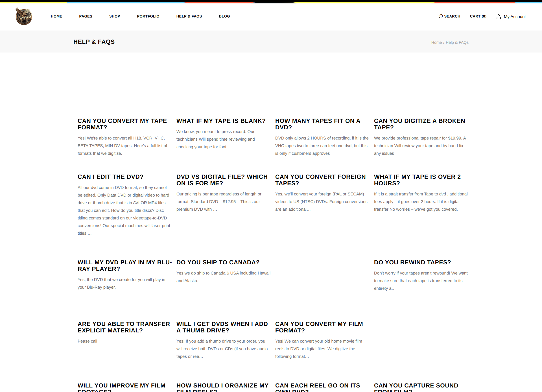Click the Home breadcrumb link
Viewport: 542px width, 392px height.
pos(436,42)
